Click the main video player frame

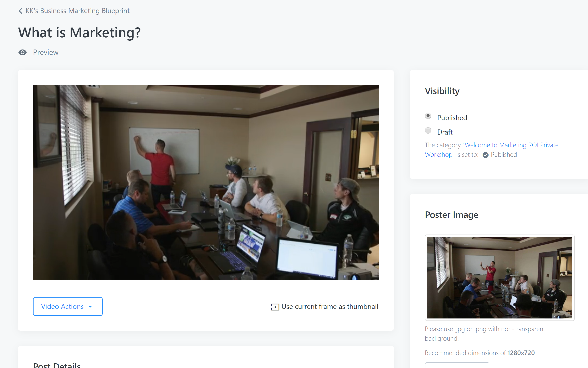(x=206, y=182)
